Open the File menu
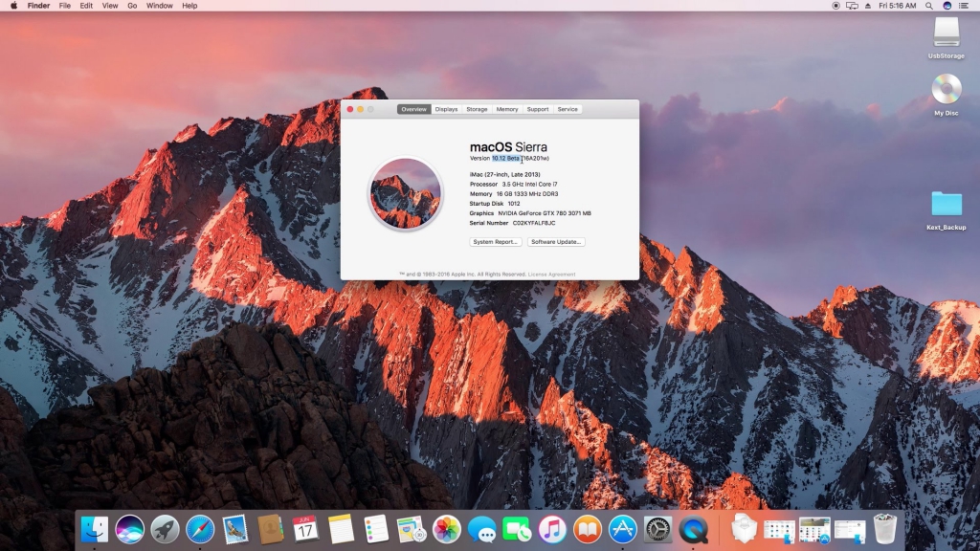The height and width of the screenshot is (551, 980). click(64, 6)
